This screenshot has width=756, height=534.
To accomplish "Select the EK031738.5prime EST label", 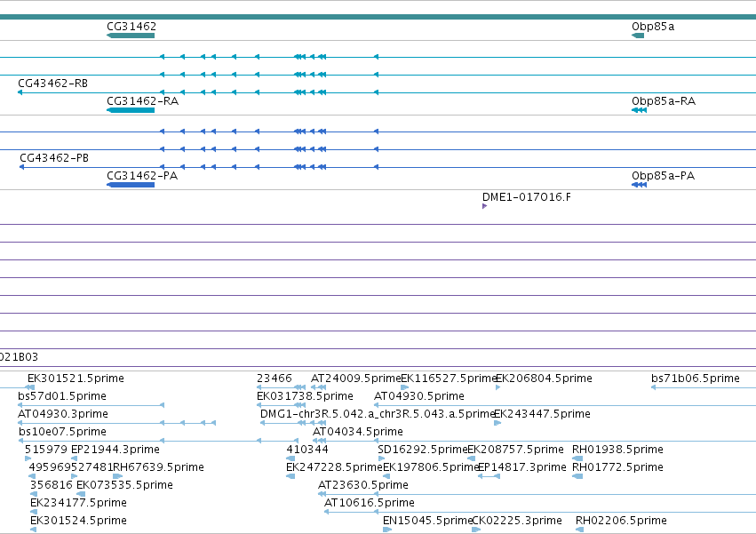I will (305, 396).
